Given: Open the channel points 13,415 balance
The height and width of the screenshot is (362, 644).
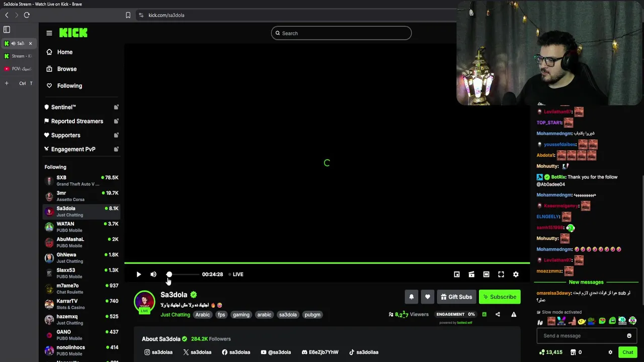Looking at the screenshot, I should (x=550, y=352).
